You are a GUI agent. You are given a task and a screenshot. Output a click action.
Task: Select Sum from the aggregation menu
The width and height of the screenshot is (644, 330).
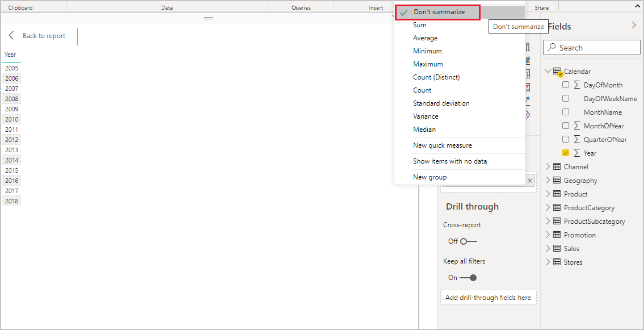click(x=419, y=24)
